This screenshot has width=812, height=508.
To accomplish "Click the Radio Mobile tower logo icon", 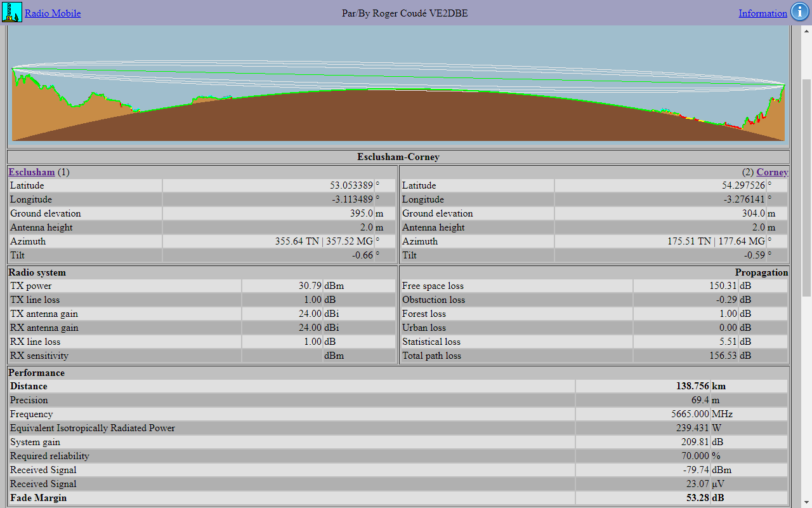I will pyautogui.click(x=12, y=13).
